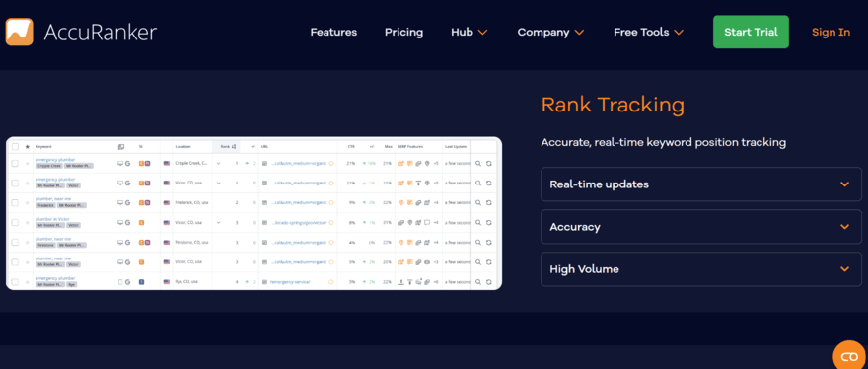Image resolution: width=868 pixels, height=369 pixels.
Task: Click the sort icon next to Rank header
Action: click(234, 147)
